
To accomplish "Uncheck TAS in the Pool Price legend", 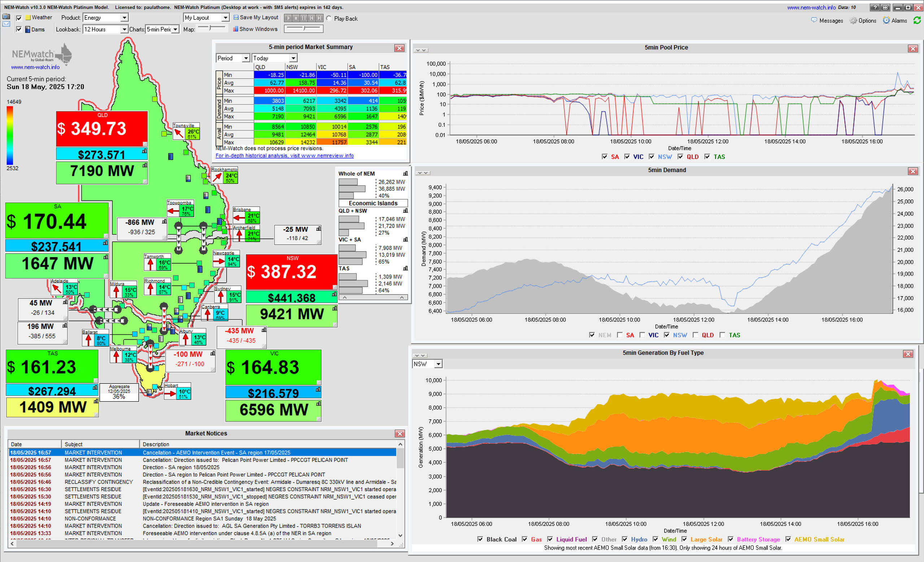I will (707, 156).
